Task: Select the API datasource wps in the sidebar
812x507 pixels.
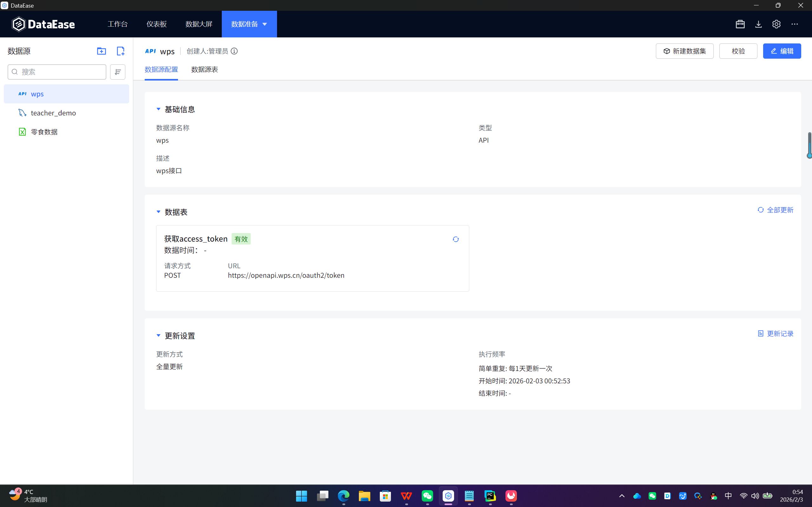Action: pyautogui.click(x=37, y=94)
